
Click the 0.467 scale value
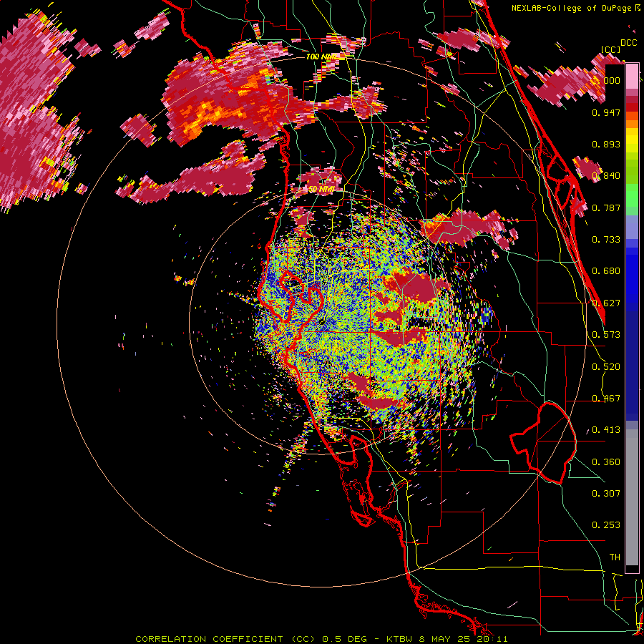[606, 399]
